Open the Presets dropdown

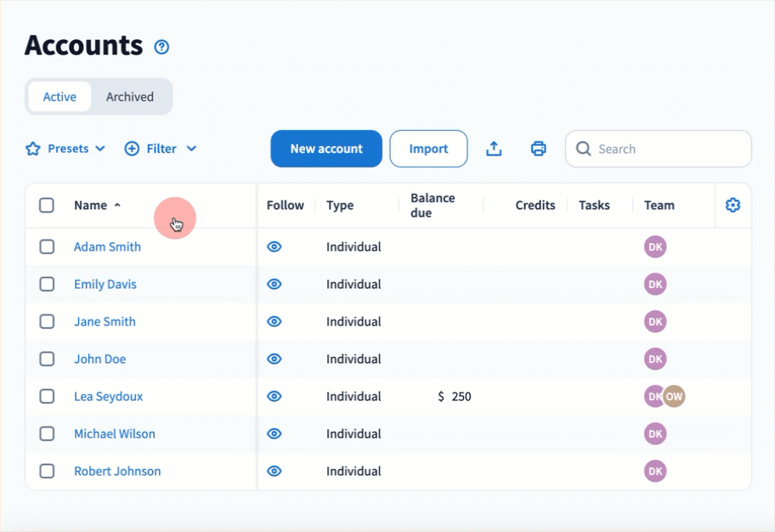coord(65,149)
